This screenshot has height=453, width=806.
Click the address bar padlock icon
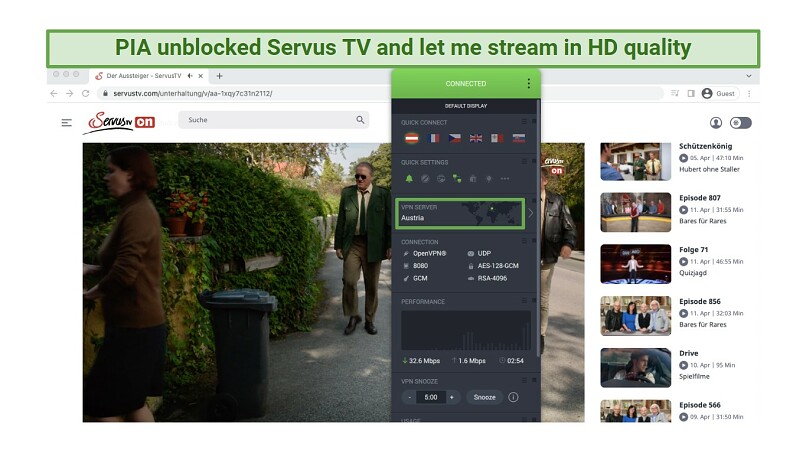pyautogui.click(x=105, y=93)
